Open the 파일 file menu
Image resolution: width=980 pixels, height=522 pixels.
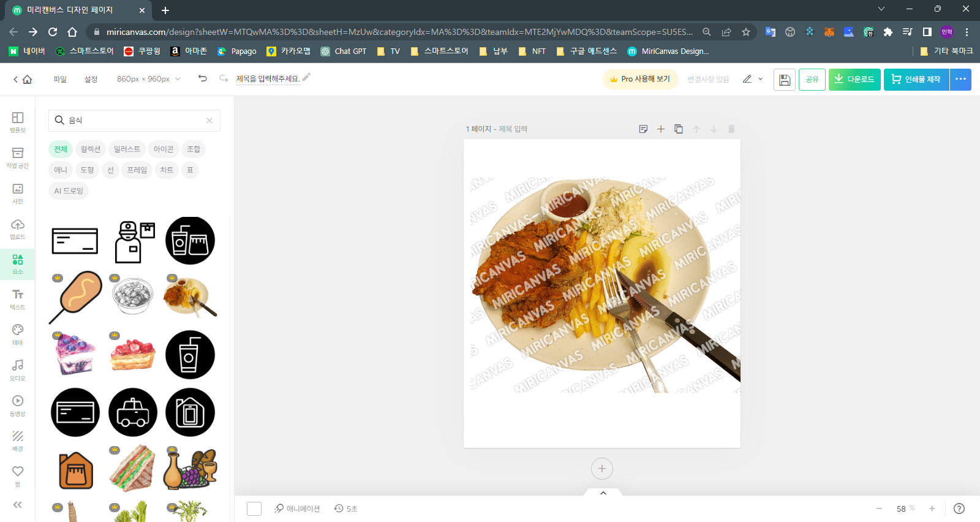(x=60, y=79)
